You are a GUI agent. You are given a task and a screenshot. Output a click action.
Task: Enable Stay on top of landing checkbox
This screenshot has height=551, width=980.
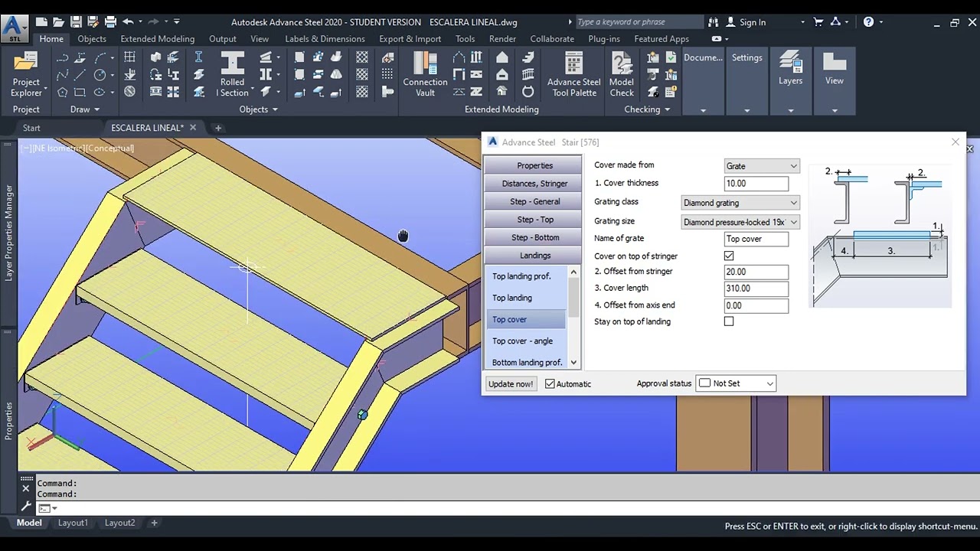729,321
